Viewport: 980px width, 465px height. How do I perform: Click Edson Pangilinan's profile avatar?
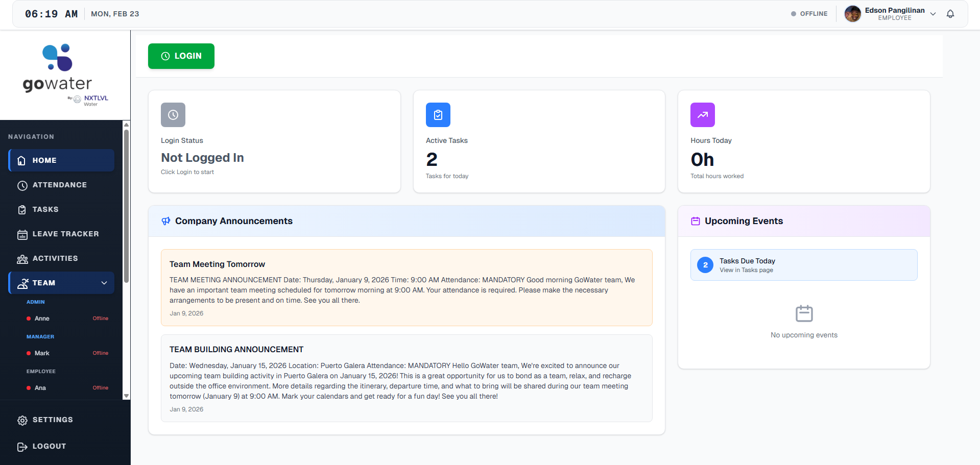852,14
